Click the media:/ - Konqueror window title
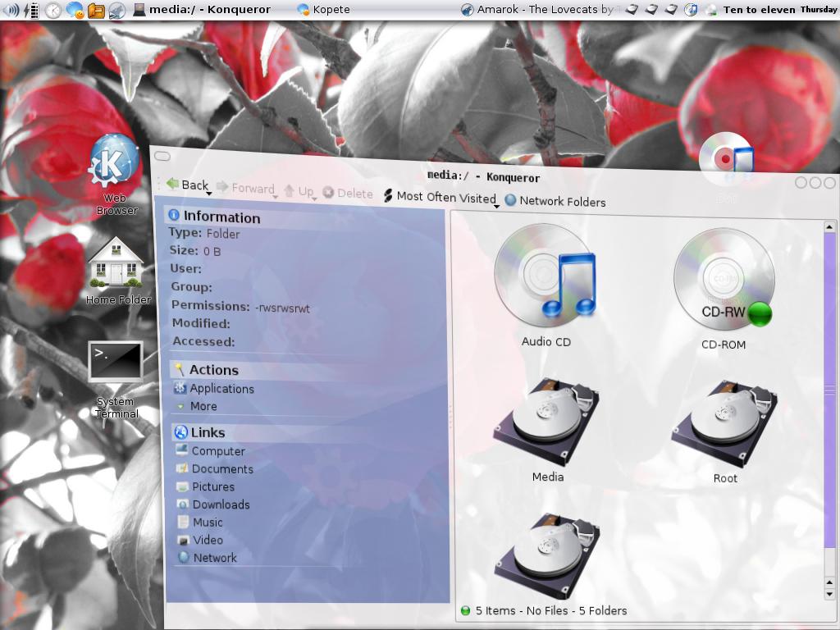 click(483, 176)
